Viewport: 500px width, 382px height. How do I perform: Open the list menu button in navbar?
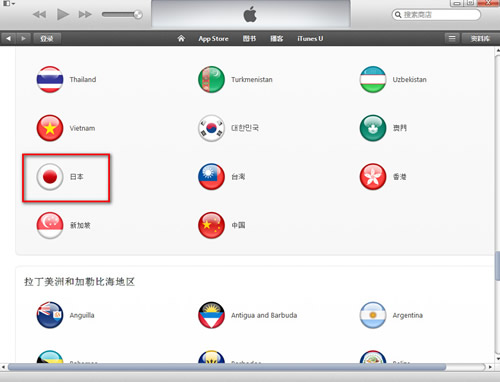coord(452,38)
